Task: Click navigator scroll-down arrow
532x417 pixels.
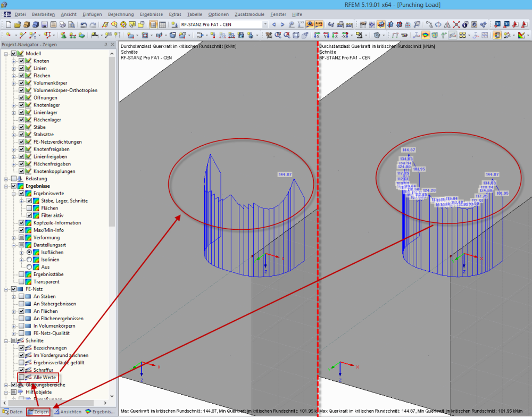Action: pyautogui.click(x=112, y=396)
